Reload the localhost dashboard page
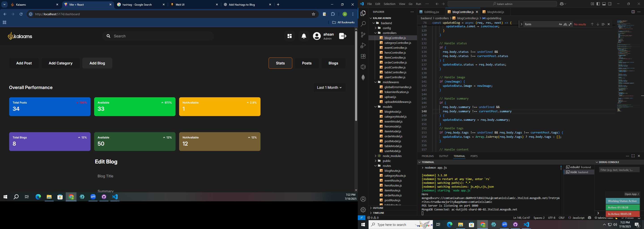The width and height of the screenshot is (644, 229). (x=21, y=14)
